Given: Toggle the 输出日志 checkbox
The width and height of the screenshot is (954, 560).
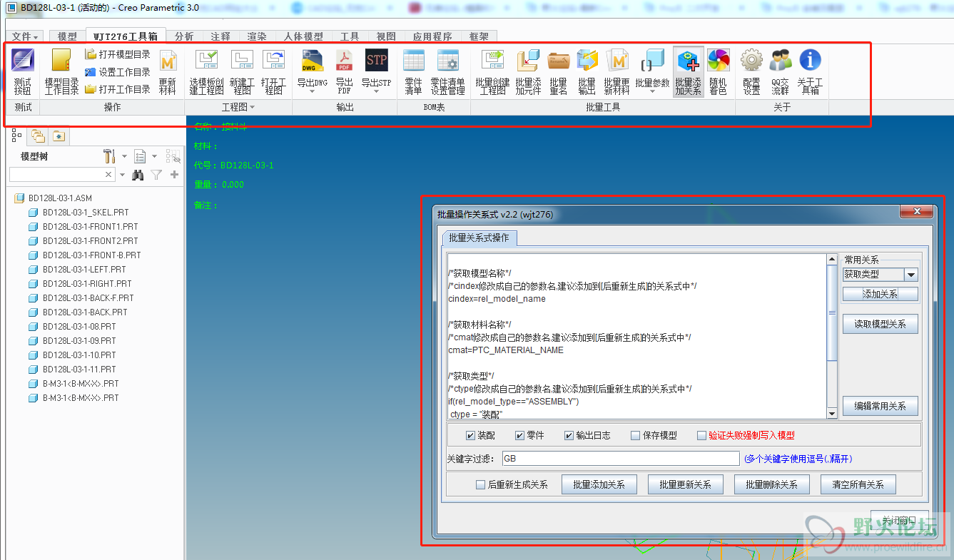Looking at the screenshot, I should (569, 435).
